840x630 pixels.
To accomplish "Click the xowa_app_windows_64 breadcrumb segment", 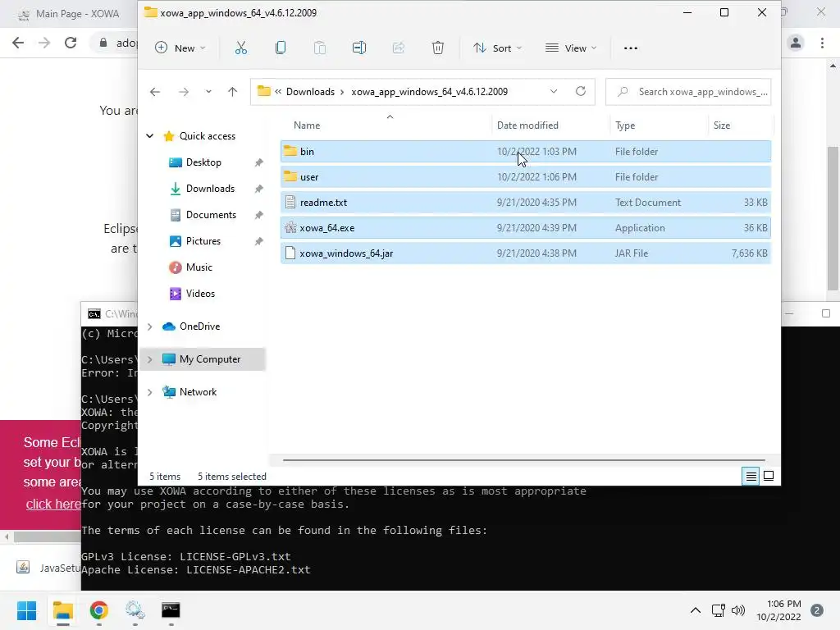I will click(x=429, y=92).
